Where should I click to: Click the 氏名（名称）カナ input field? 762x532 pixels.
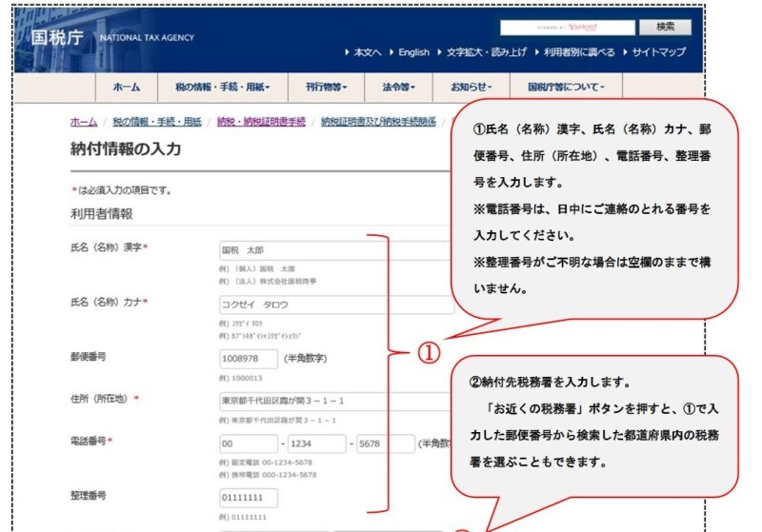point(336,305)
